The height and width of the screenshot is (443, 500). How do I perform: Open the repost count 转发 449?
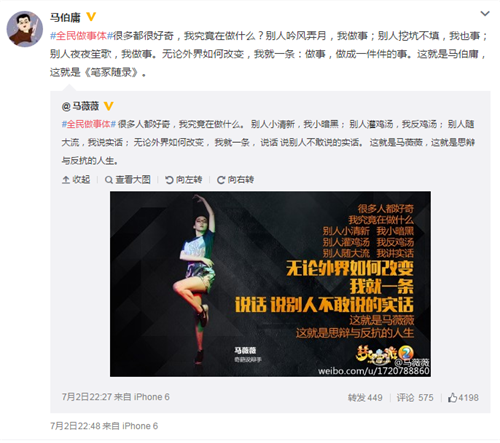(365, 397)
